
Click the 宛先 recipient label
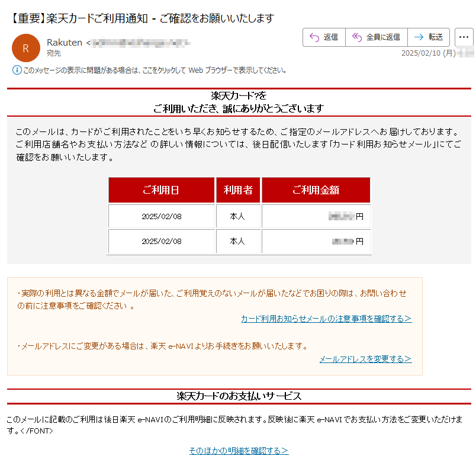click(x=54, y=53)
